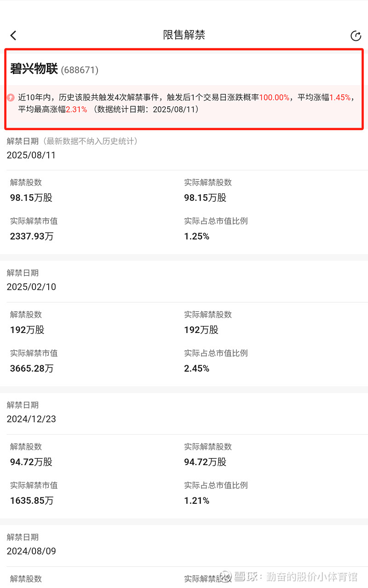Tap the 98.15万股 unlock shares value
This screenshot has height=588, width=368.
click(31, 198)
